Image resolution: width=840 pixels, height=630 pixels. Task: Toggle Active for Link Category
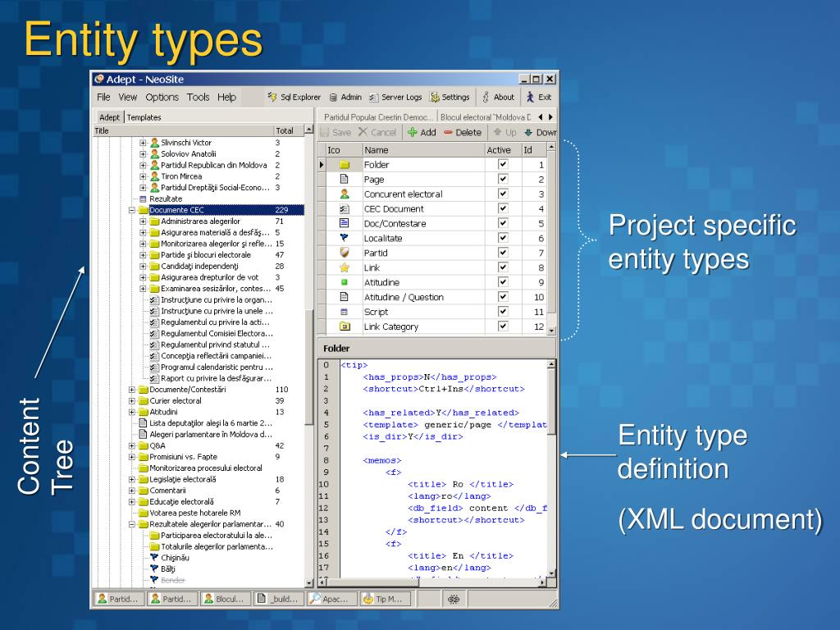click(503, 326)
